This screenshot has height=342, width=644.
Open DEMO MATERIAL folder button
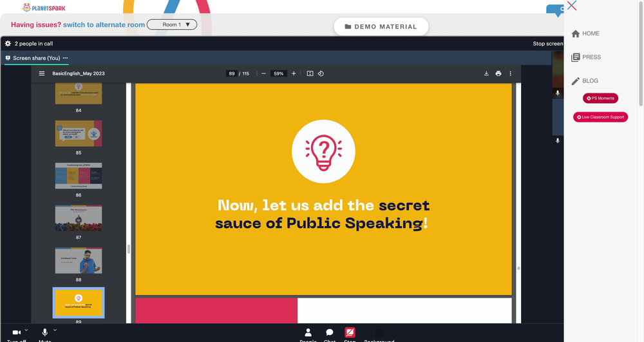point(381,26)
